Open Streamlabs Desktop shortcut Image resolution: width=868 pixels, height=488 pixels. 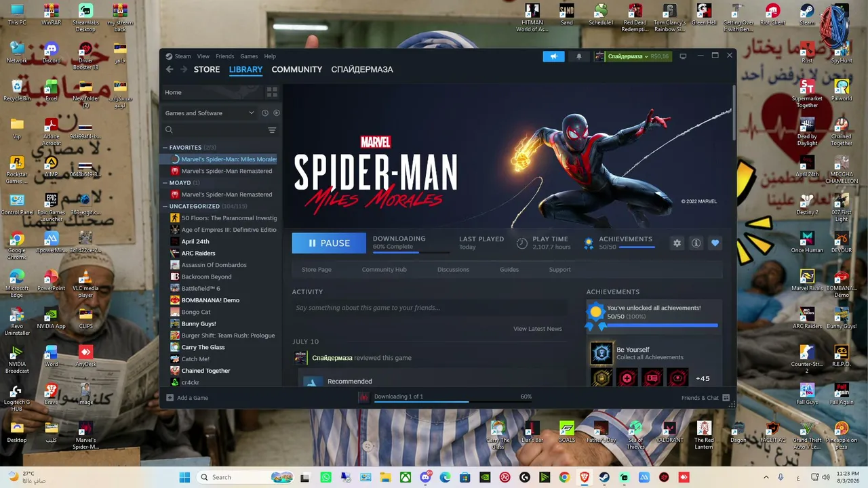point(85,18)
